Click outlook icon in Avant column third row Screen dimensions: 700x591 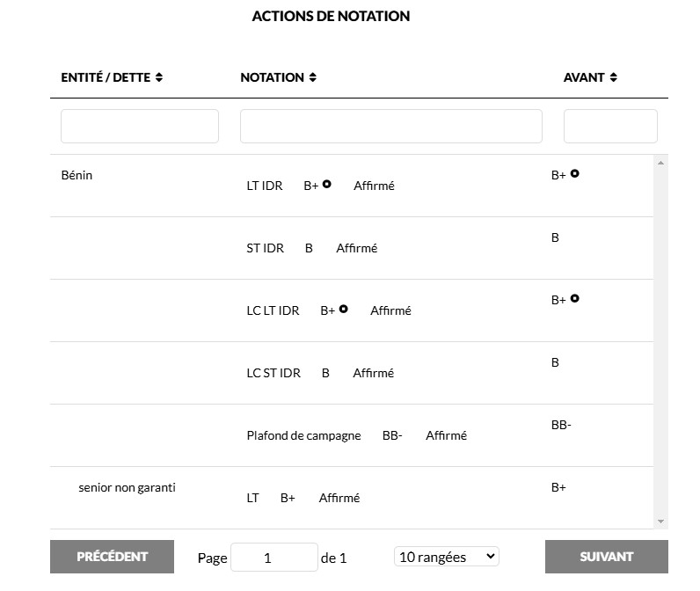click(574, 299)
